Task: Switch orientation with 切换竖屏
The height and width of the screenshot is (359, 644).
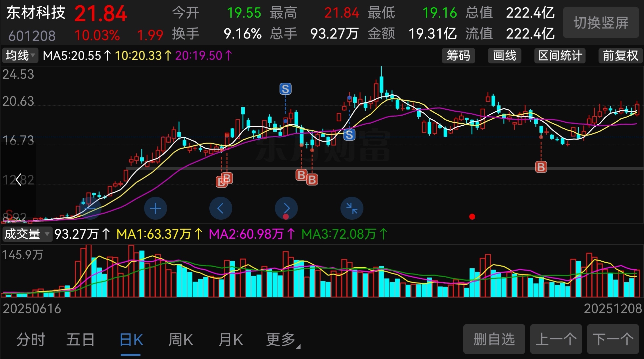Action: click(601, 23)
